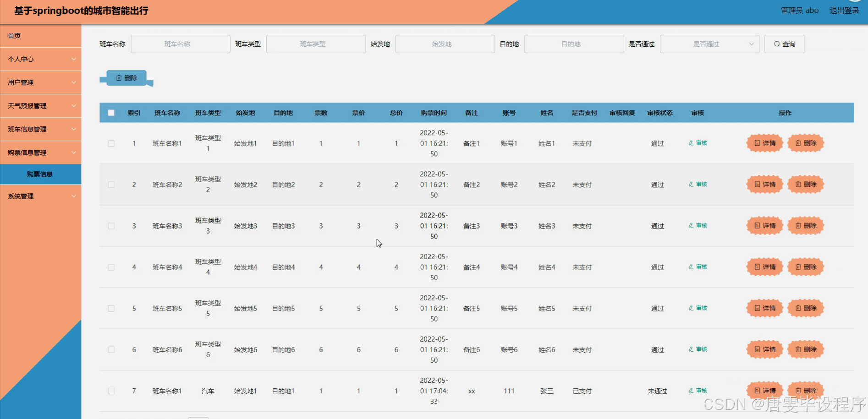
Task: Select the 购票信息 submenu item
Action: (x=41, y=174)
